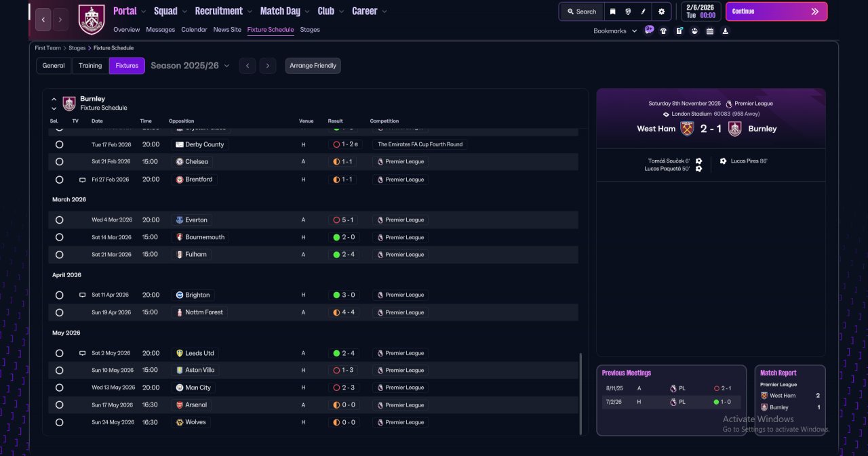Click the Arrange Friendly button

[x=313, y=66]
